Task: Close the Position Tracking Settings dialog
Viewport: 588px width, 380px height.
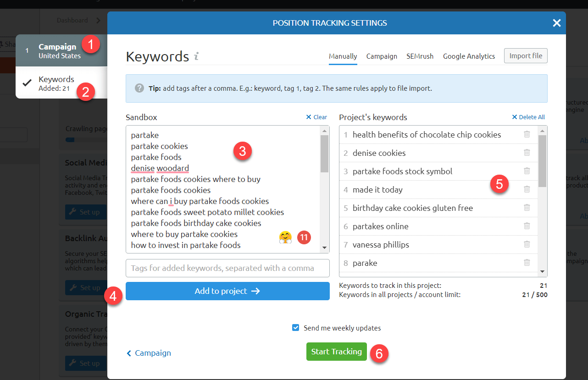Action: (x=556, y=23)
